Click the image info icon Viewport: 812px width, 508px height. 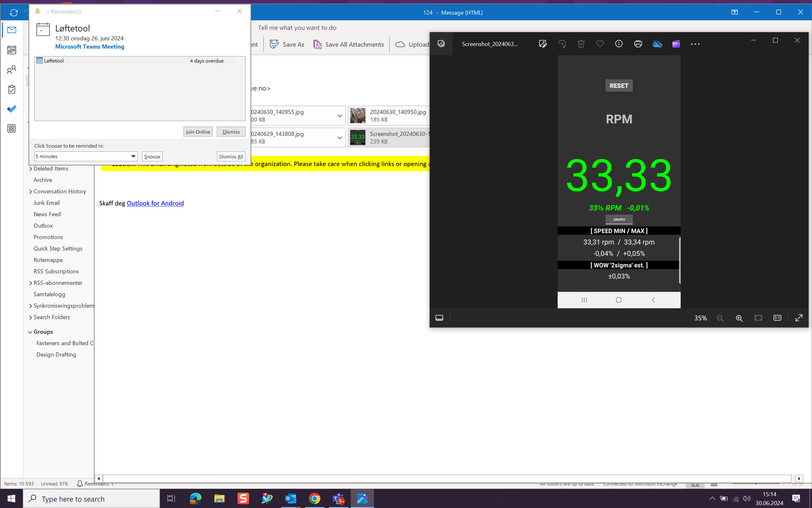(619, 44)
